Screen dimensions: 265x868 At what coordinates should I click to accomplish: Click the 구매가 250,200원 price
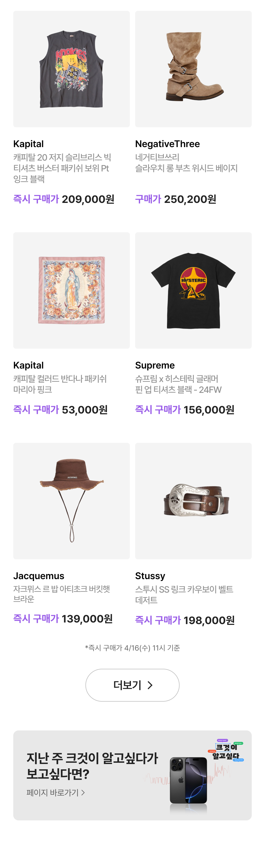coord(175,199)
